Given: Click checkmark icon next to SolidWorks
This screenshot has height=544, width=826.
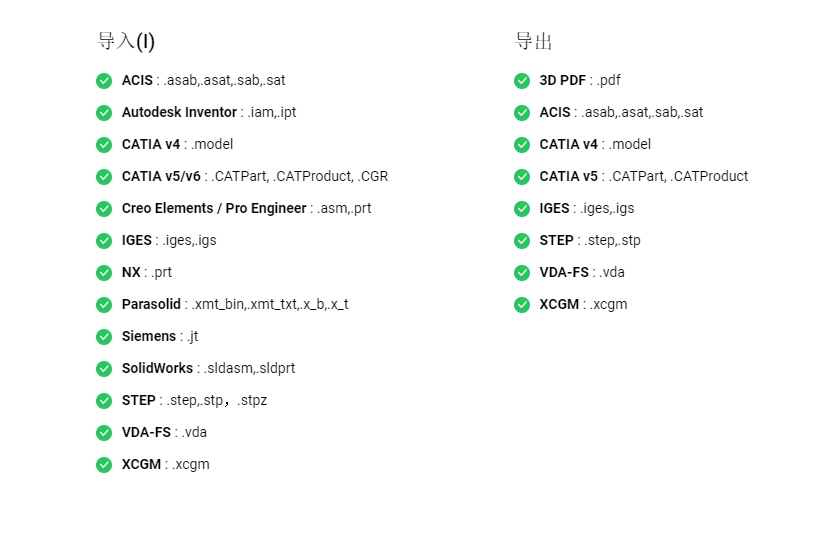Looking at the screenshot, I should tap(104, 369).
